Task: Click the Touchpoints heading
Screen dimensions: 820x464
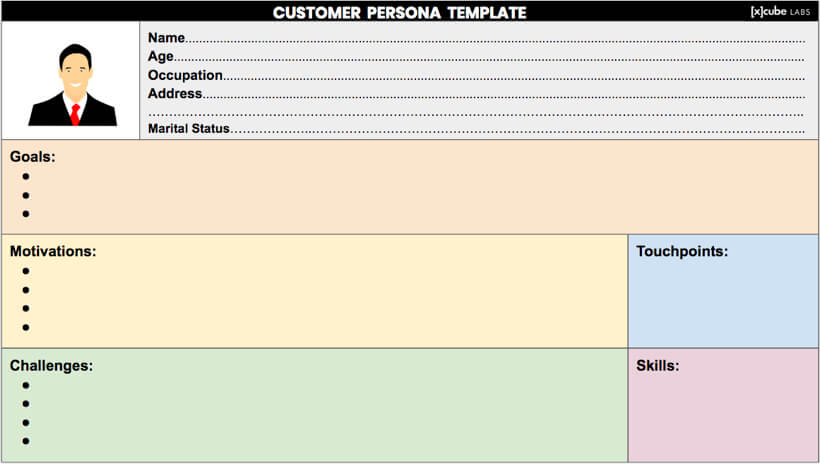Action: pos(682,252)
